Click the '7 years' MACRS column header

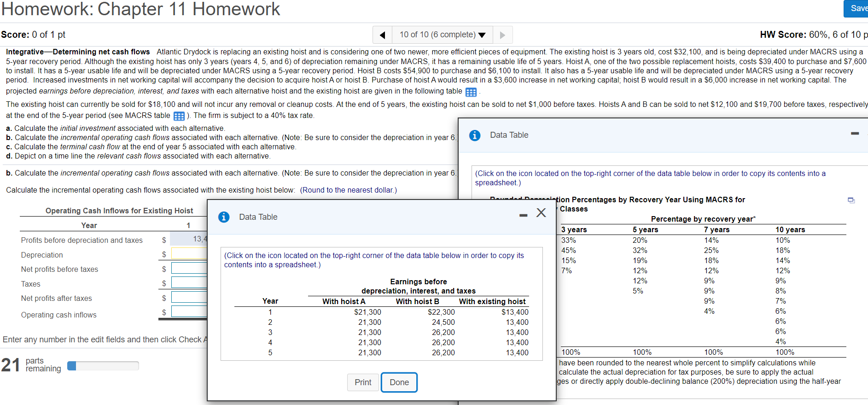click(717, 229)
